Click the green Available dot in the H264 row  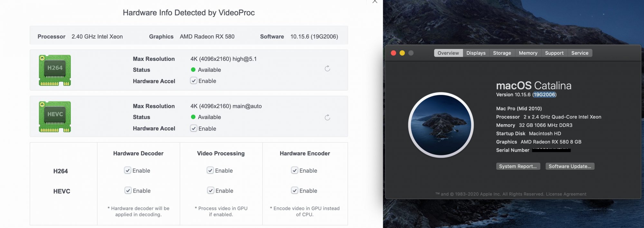193,70
